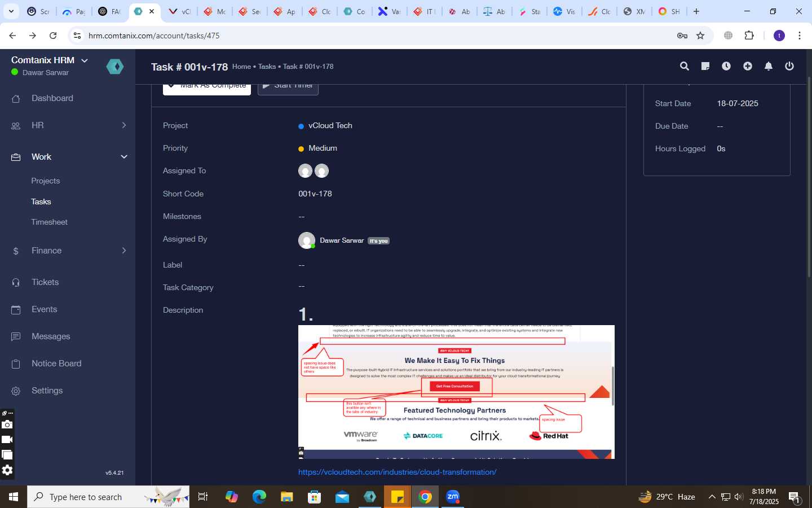Open the weather widget showing 29°C Haze
812x508 pixels.
[x=667, y=497]
